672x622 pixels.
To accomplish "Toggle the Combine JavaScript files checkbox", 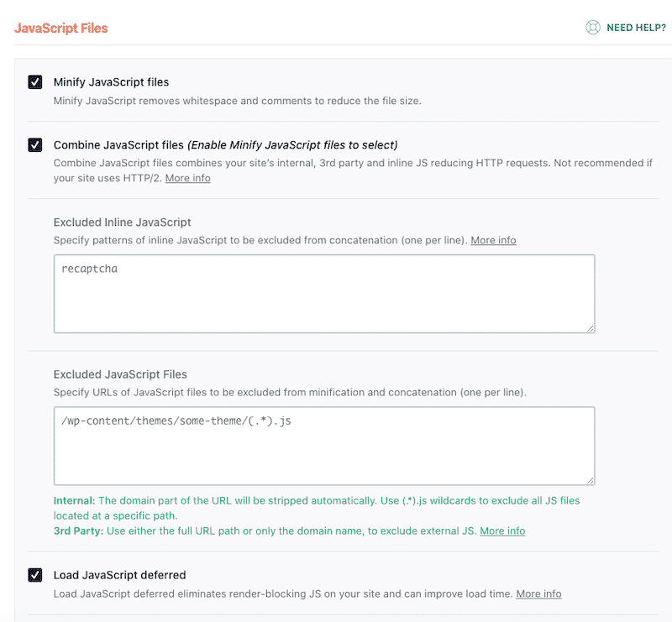I will pyautogui.click(x=35, y=144).
